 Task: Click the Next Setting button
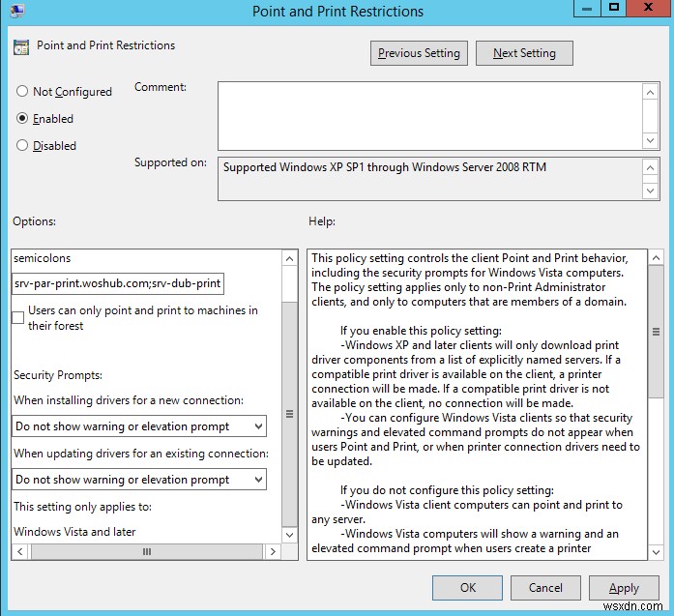pyautogui.click(x=524, y=53)
